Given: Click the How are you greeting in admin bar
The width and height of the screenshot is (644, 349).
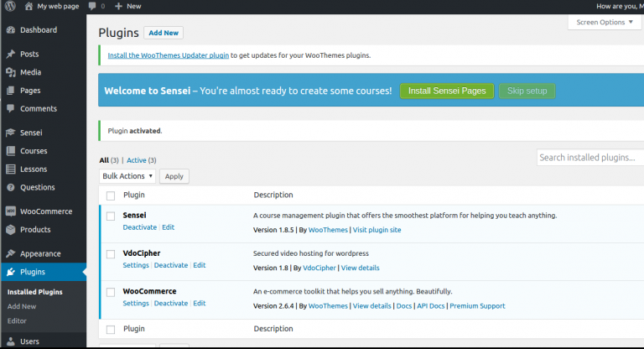Looking at the screenshot, I should [620, 6].
